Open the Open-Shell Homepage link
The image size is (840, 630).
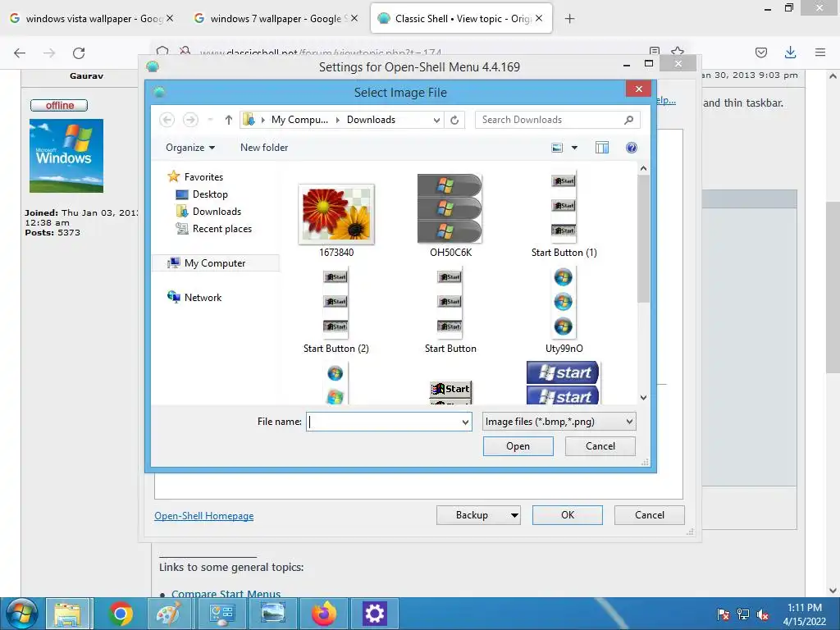click(204, 516)
